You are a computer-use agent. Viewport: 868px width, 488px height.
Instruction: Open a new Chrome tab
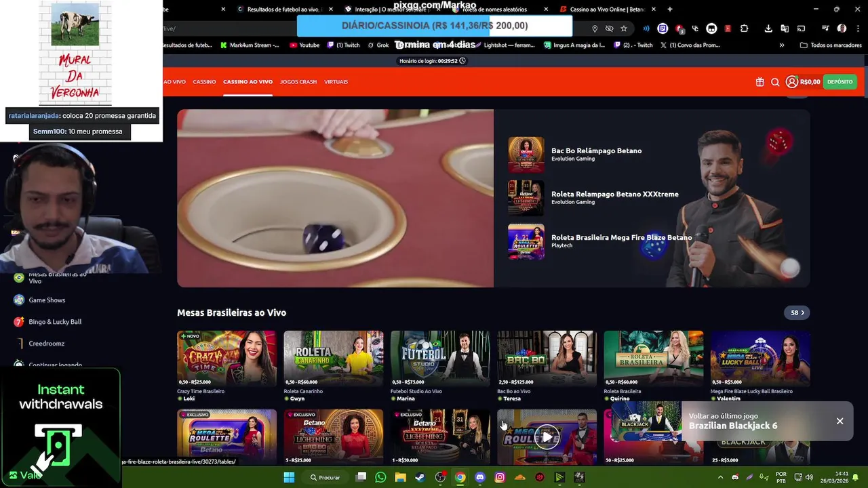point(670,9)
